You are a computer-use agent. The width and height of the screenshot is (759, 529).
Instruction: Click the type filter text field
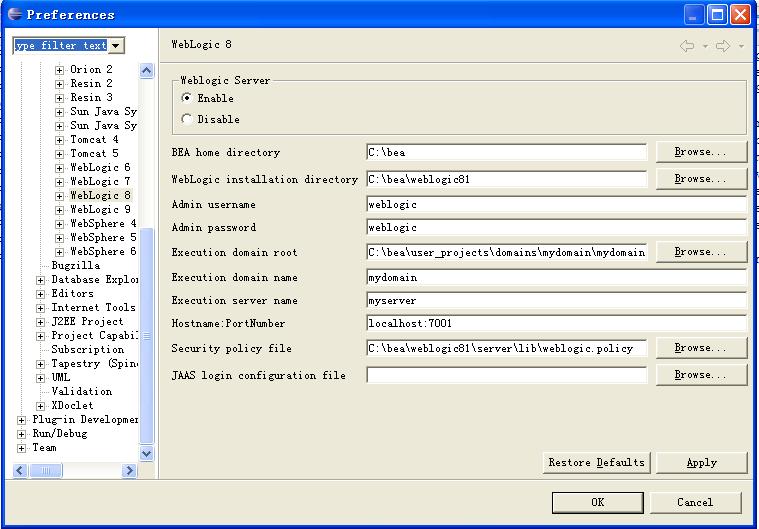coord(61,45)
